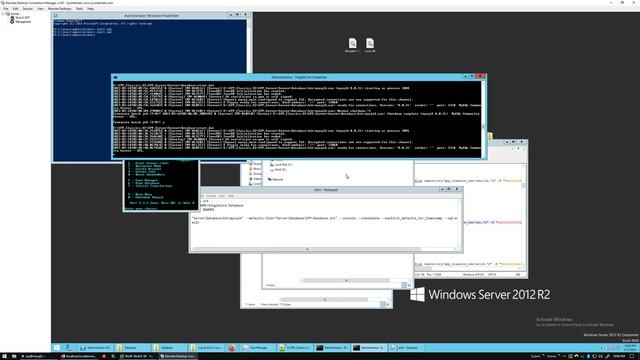The height and width of the screenshot is (360, 640).
Task: Click the local taskbar clock
Action: tap(619, 356)
